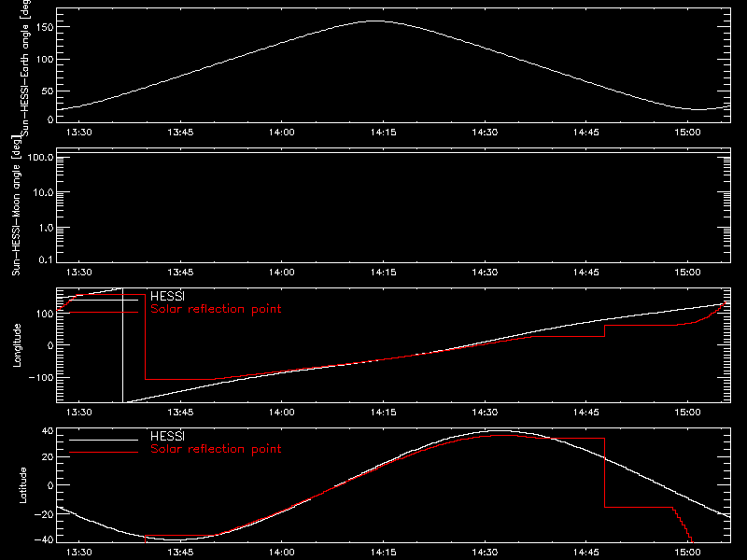Click the peak of the Sun-HESSI-Earth angle curve
747x560 pixels.
tap(376, 21)
